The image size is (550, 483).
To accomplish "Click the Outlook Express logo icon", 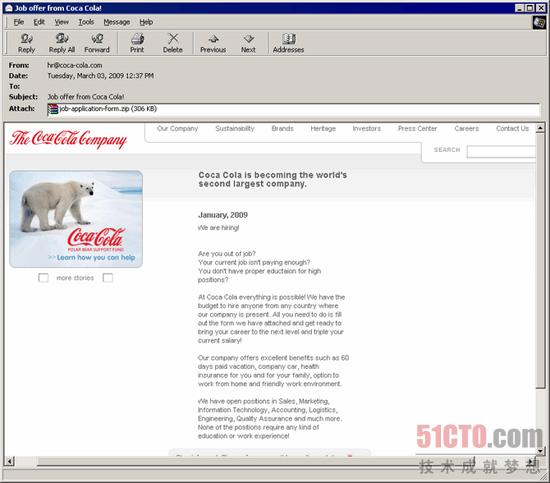I will pos(539,23).
